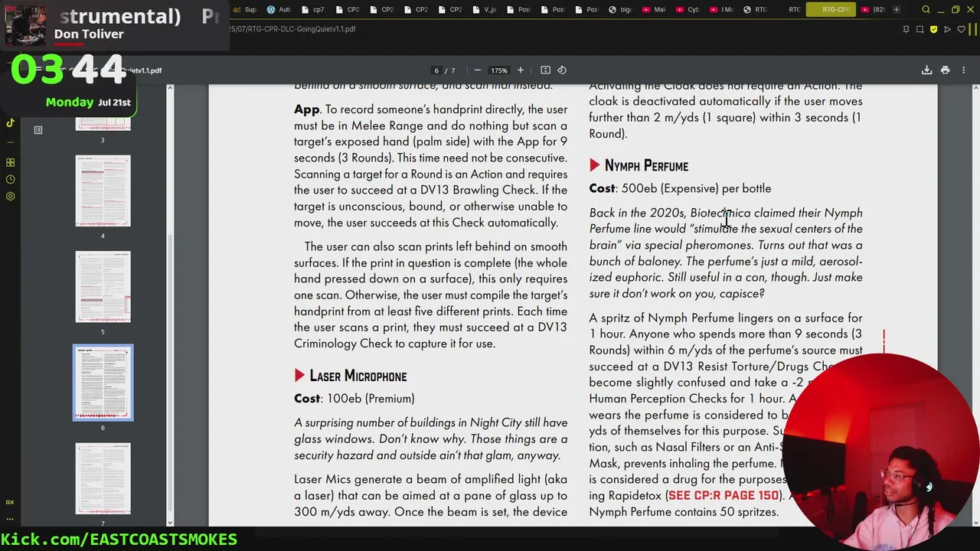Viewport: 980px width, 551px height.
Task: Click the Nymph Perfume heading
Action: tap(646, 166)
